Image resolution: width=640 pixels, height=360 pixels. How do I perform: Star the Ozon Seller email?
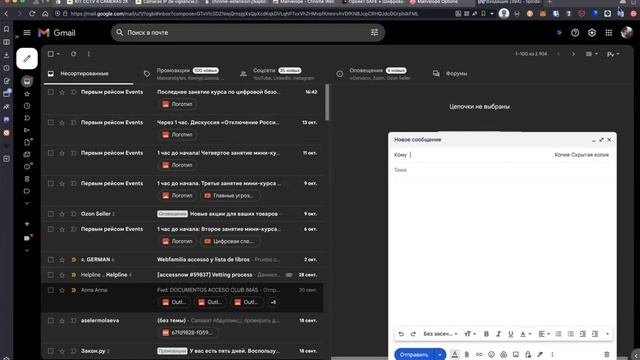pos(62,214)
